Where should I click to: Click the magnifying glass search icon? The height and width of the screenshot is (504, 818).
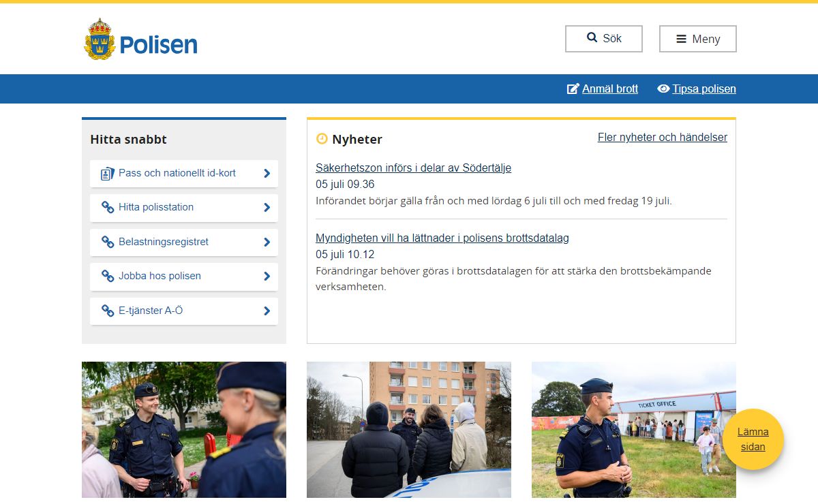[592, 38]
